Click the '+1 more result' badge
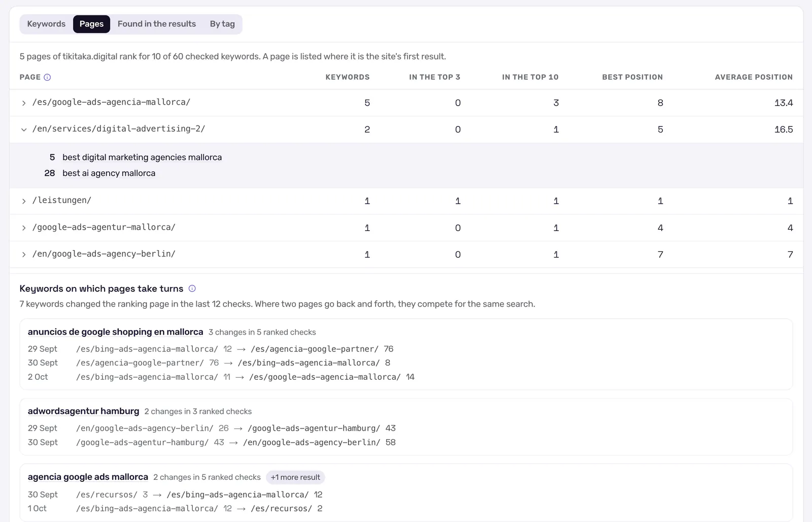Viewport: 812px width, 522px height. pos(295,477)
